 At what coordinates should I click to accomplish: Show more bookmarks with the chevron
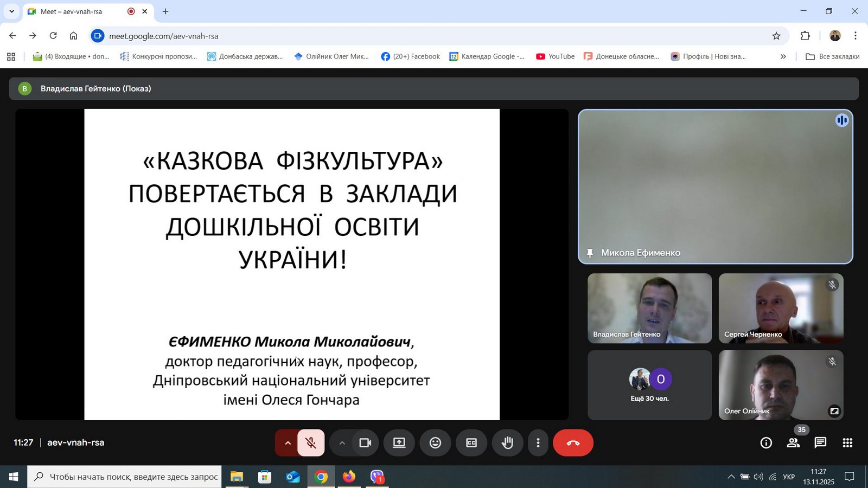point(783,56)
